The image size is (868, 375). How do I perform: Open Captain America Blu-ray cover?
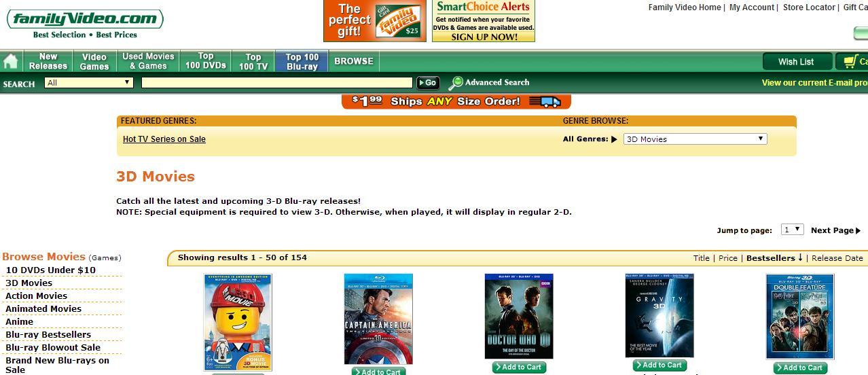click(378, 319)
